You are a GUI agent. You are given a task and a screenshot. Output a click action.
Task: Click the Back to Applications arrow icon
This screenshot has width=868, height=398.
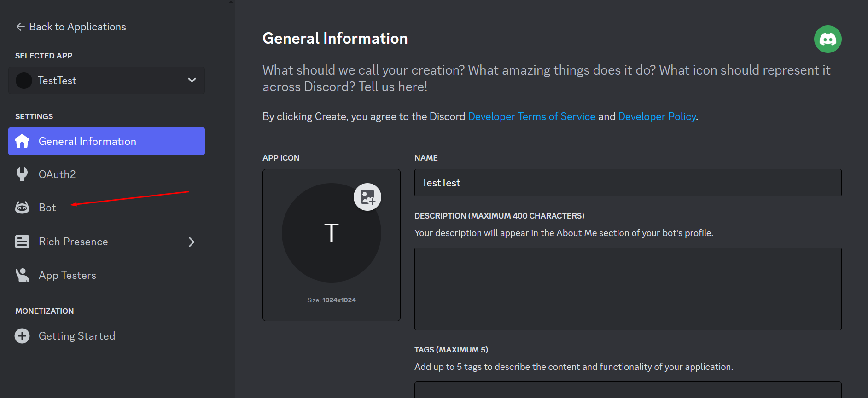[20, 27]
